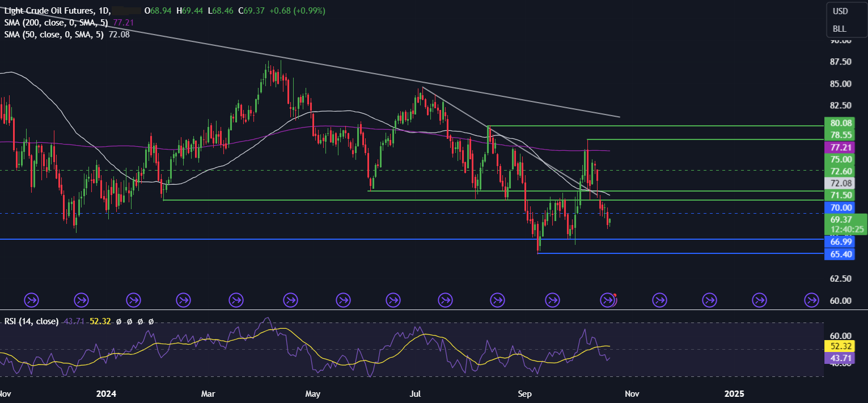Open the rightmost purple event marker icon

click(812, 299)
